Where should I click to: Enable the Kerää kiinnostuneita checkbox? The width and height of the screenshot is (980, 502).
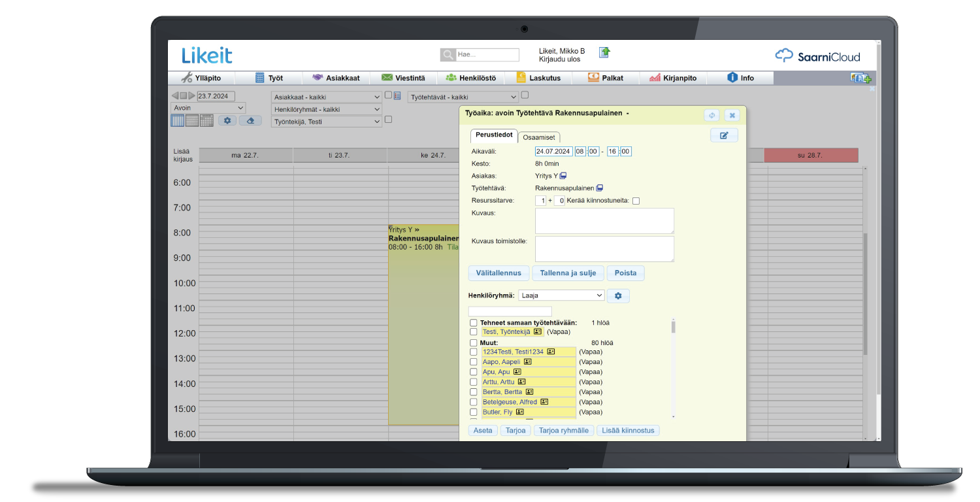tap(637, 201)
